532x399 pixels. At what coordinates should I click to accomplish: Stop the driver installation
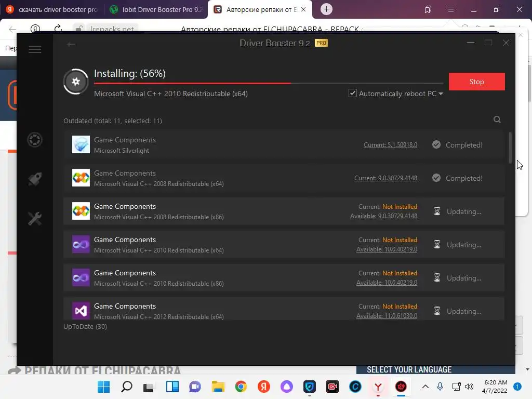tap(477, 82)
